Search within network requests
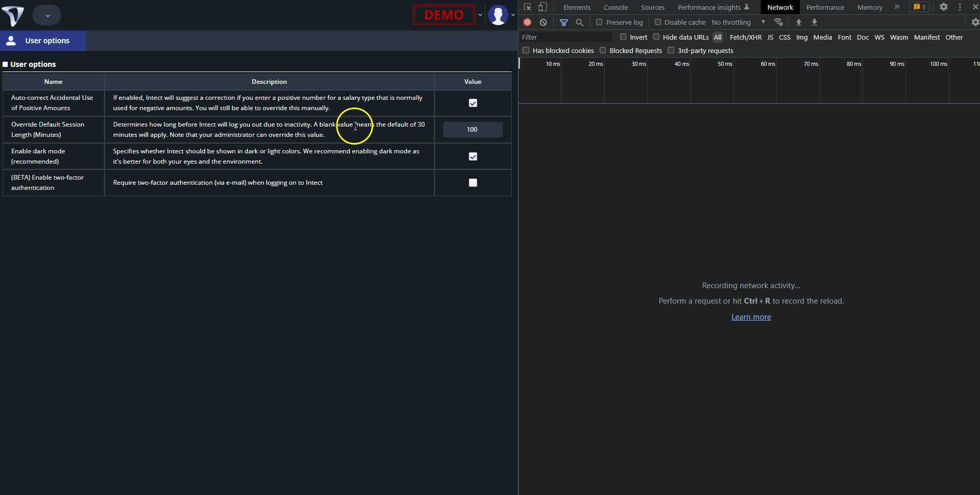 point(580,22)
